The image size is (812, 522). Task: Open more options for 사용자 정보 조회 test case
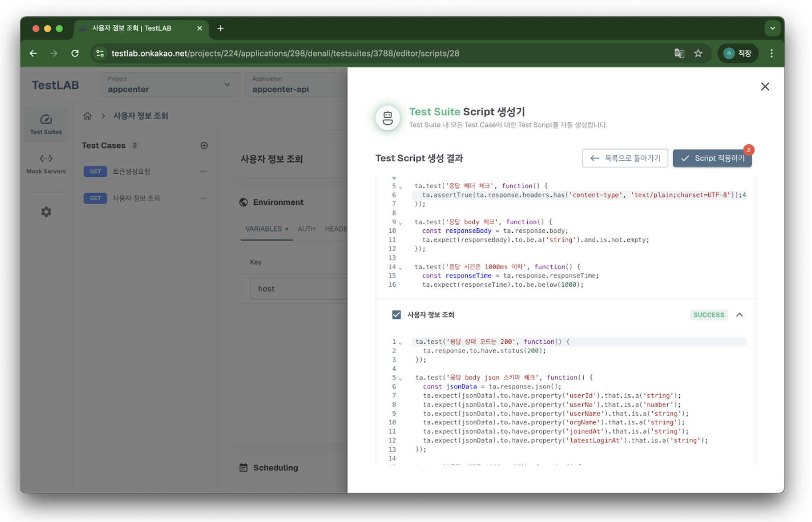click(203, 198)
